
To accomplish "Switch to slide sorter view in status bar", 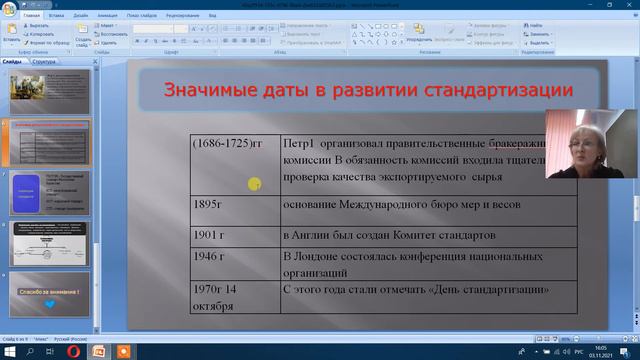I will [547, 339].
